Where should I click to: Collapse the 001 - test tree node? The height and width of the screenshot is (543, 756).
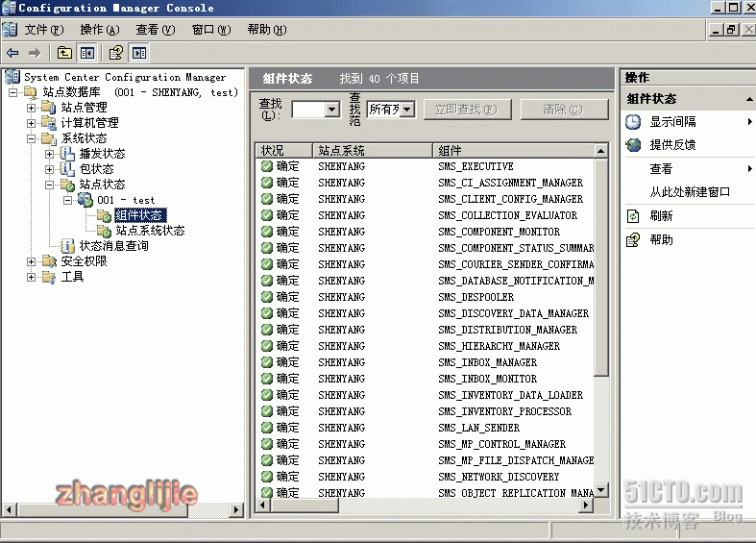point(68,200)
